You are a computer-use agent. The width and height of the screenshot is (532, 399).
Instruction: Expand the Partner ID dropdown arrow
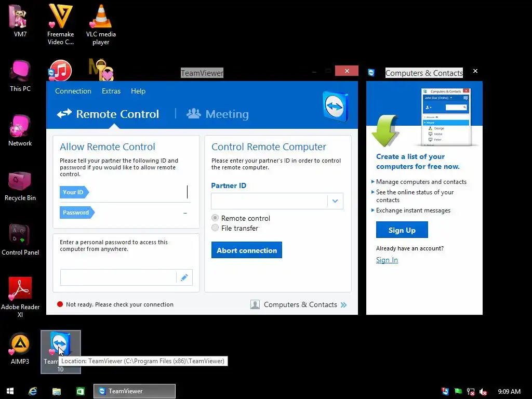(335, 201)
